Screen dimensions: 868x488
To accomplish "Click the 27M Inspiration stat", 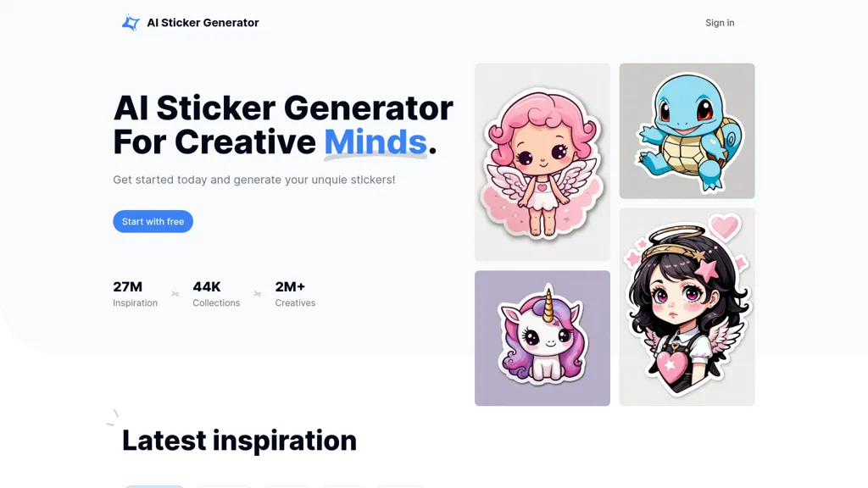I will (135, 294).
